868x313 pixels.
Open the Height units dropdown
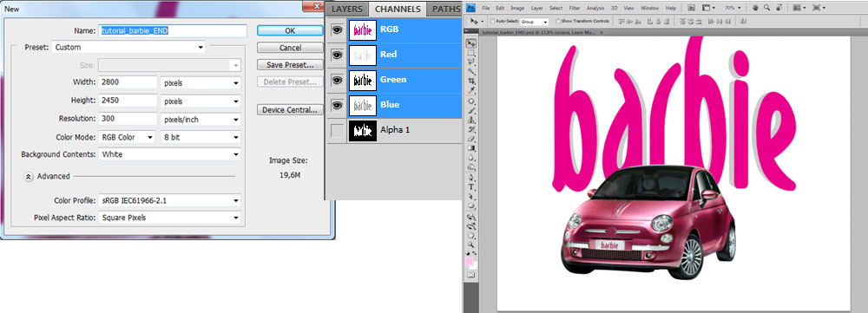pos(201,101)
